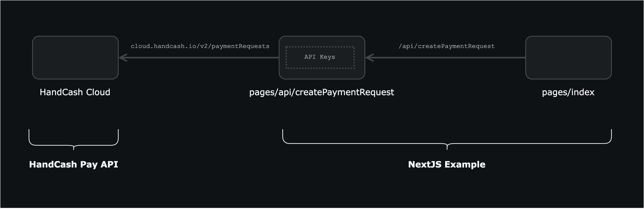
Task: Click the center point of the HandCash brace
Action: [73, 148]
